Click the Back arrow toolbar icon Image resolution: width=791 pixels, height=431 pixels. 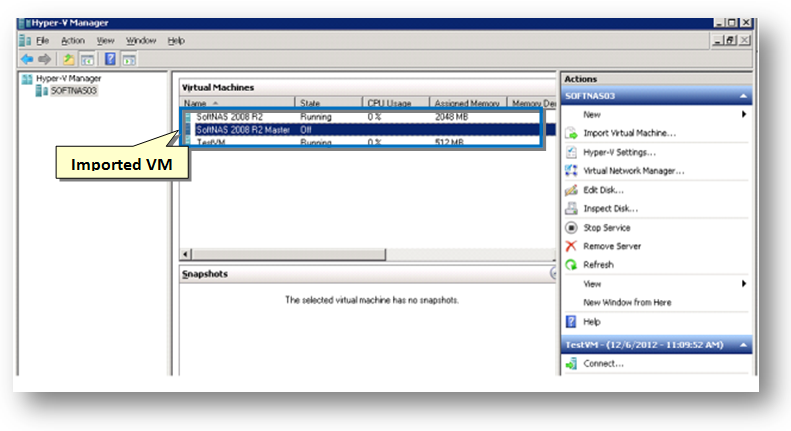(27, 59)
